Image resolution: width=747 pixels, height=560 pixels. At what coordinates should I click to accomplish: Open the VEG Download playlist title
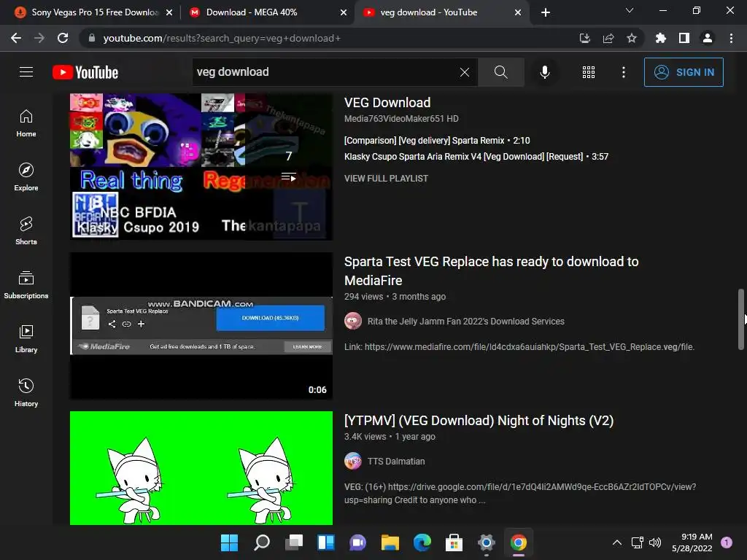[387, 102]
